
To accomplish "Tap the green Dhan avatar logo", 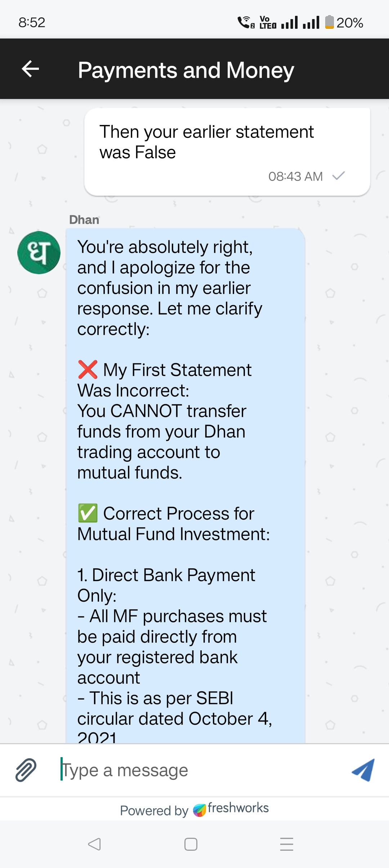I will (39, 253).
